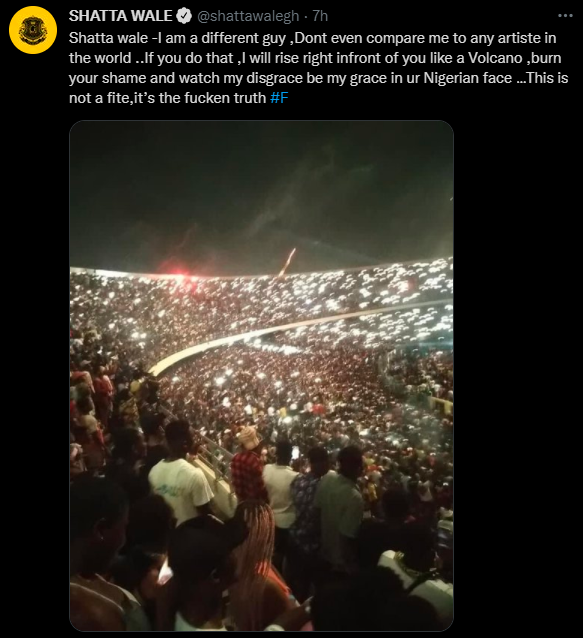The image size is (583, 638).
Task: Click the firework streak in the photo
Action: tap(288, 262)
